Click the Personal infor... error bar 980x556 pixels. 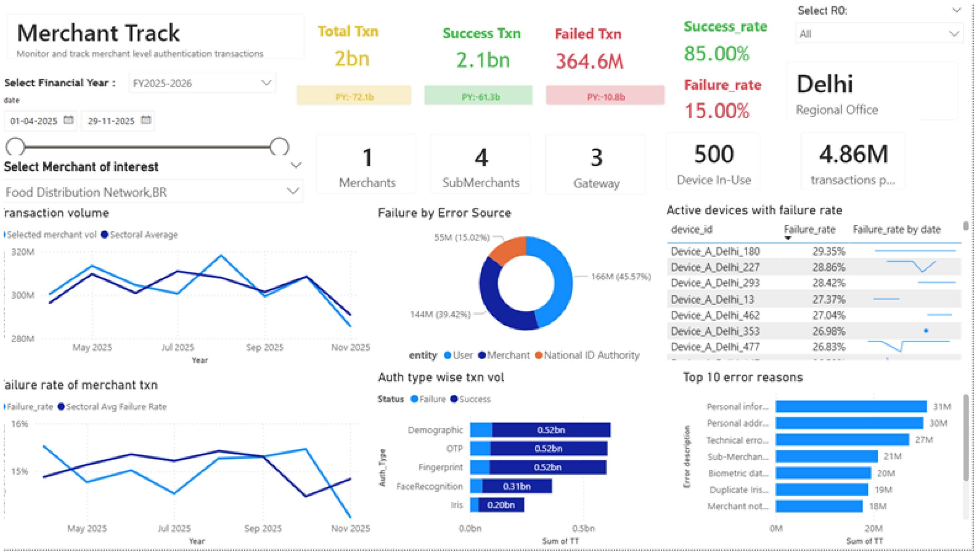point(851,407)
